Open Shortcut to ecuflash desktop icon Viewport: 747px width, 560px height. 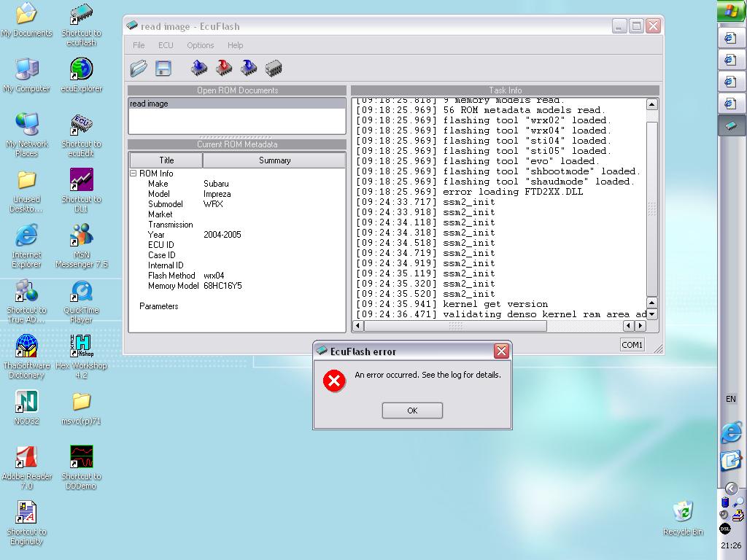81,25
